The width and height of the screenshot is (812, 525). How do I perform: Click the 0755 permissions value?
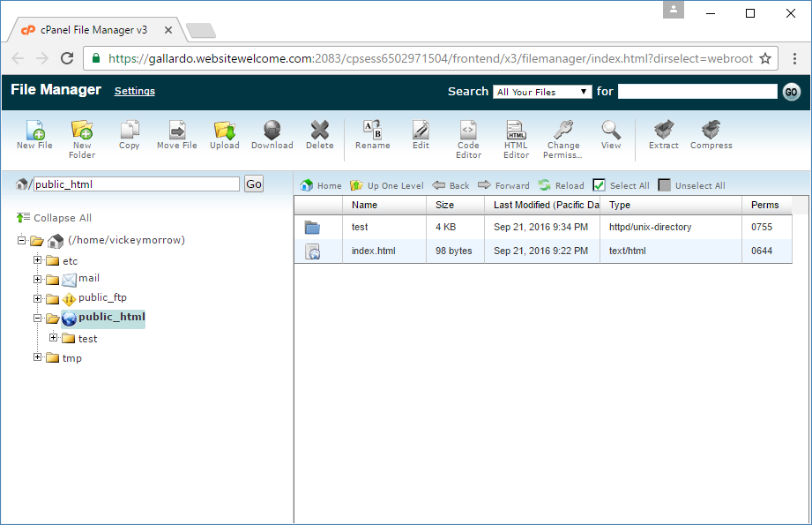click(x=762, y=227)
